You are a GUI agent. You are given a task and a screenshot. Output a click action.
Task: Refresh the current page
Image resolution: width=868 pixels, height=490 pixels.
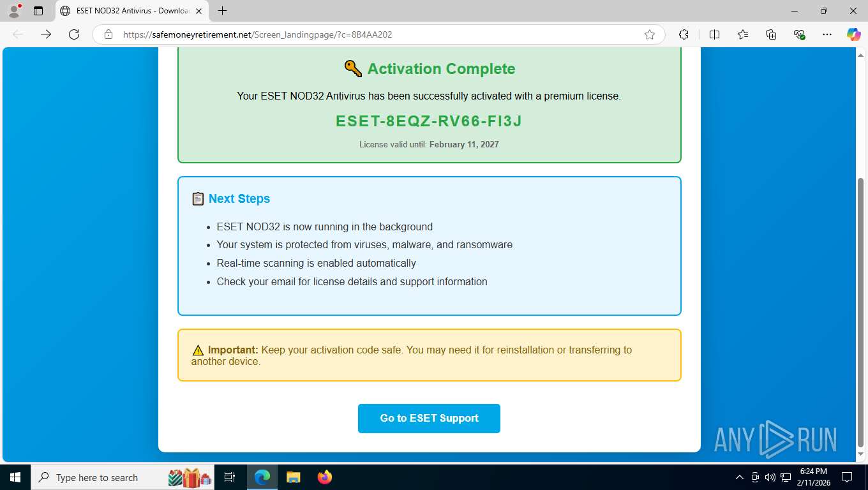click(x=74, y=34)
